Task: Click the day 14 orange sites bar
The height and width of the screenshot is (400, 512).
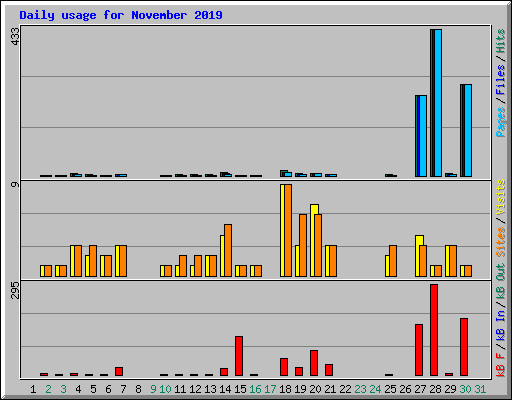Action: [x=228, y=250]
